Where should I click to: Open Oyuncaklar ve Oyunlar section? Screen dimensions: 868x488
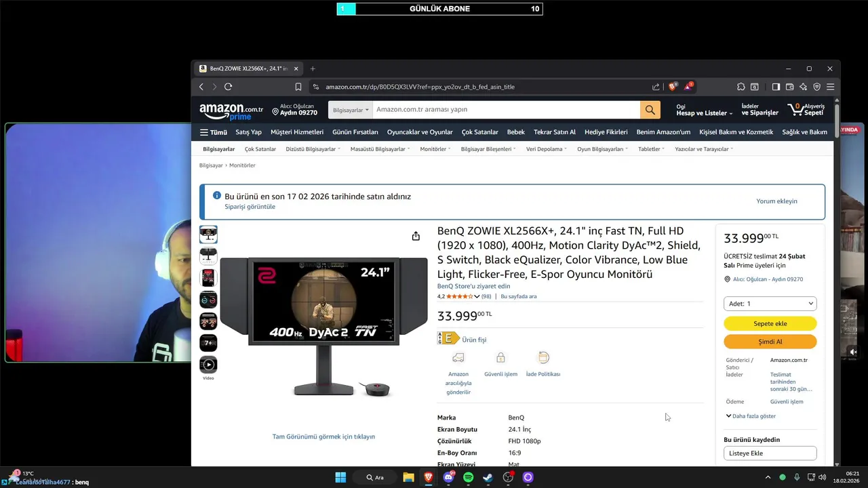tap(420, 132)
